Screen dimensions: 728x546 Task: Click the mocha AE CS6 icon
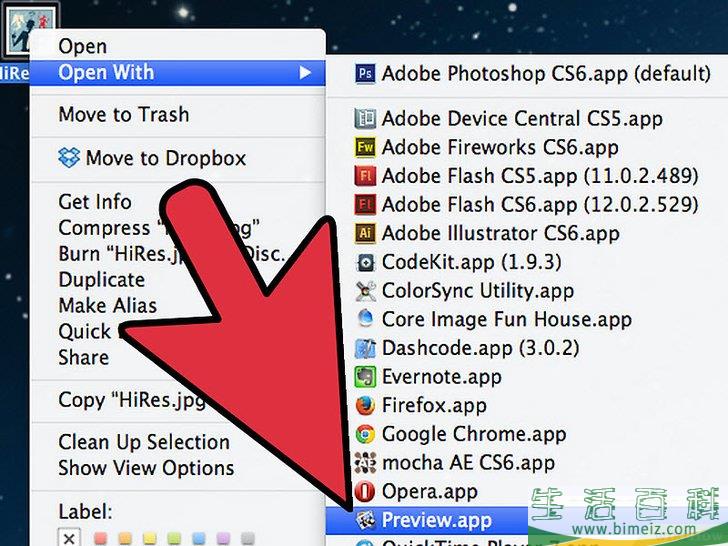(x=365, y=463)
